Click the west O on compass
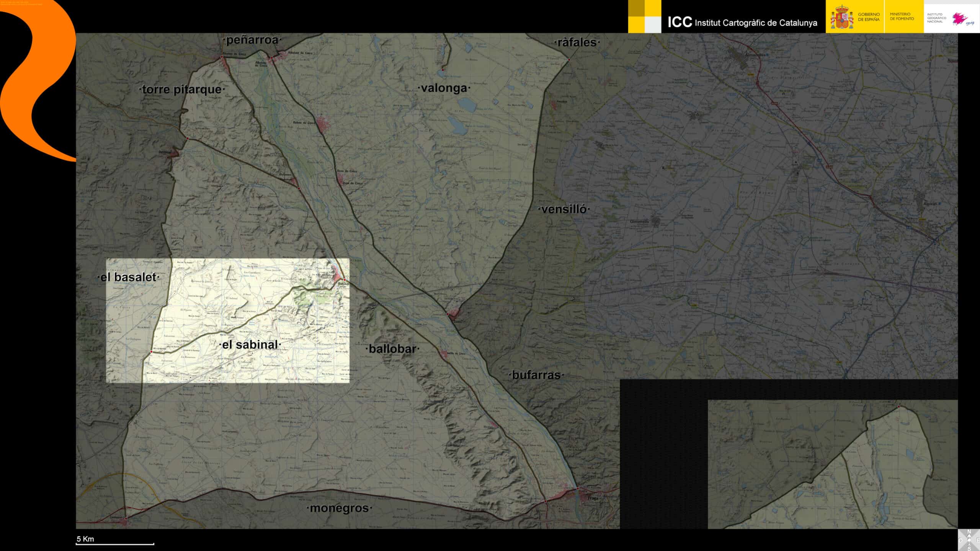Screen dimensions: 980x551 960,540
